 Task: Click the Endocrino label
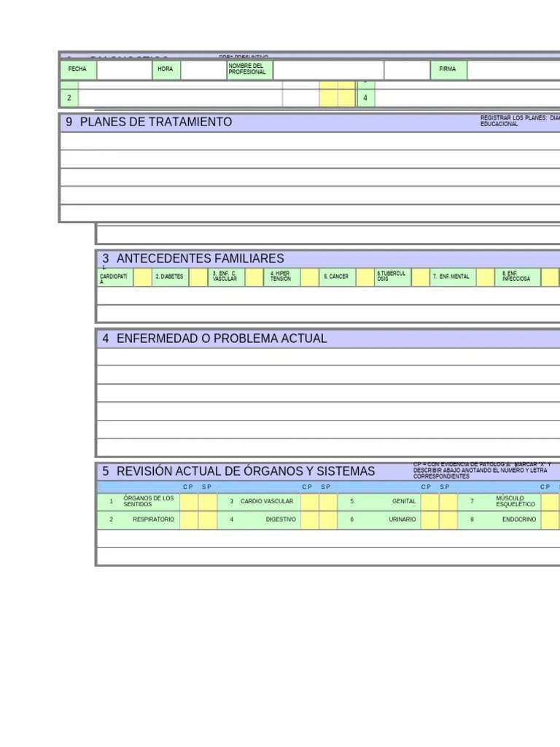[x=519, y=519]
